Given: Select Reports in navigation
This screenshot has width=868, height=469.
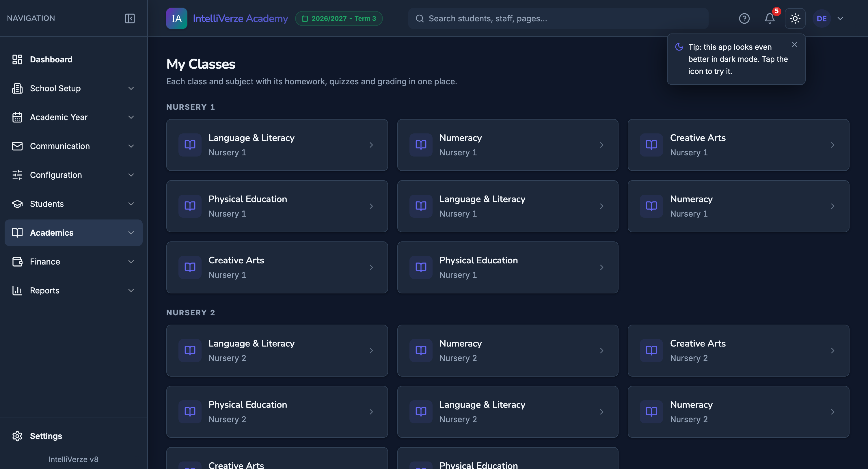Looking at the screenshot, I should pyautogui.click(x=73, y=291).
